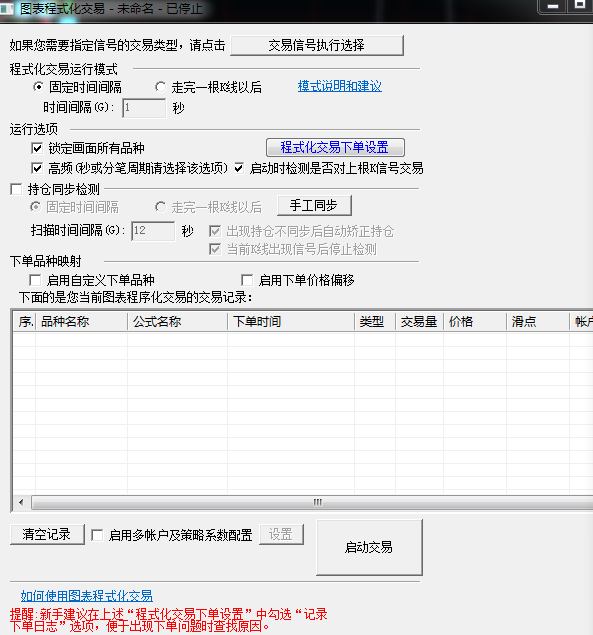
Task: Toggle 当前K线出现信号后停止检测 checkbox
Action: click(x=215, y=249)
